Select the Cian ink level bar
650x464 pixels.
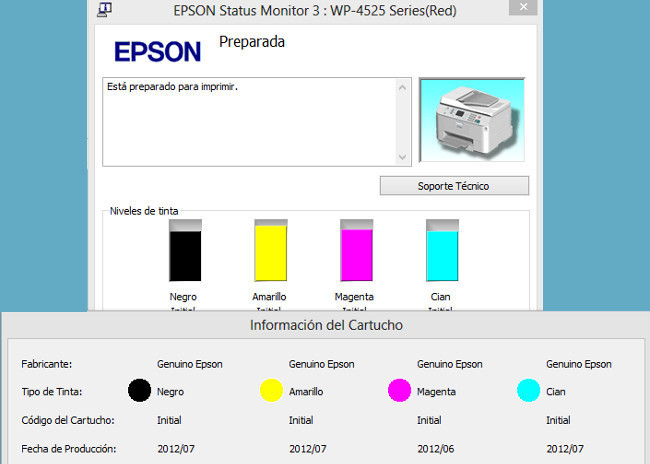pos(442,250)
